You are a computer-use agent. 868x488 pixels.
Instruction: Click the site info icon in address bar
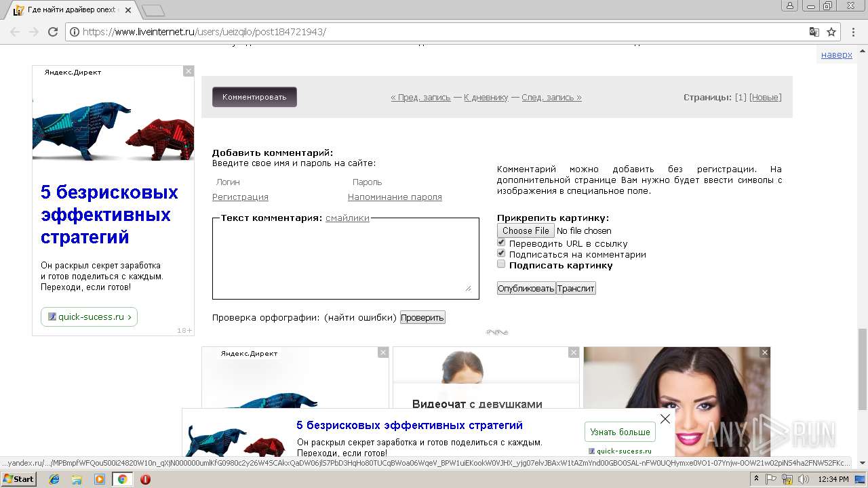click(75, 32)
